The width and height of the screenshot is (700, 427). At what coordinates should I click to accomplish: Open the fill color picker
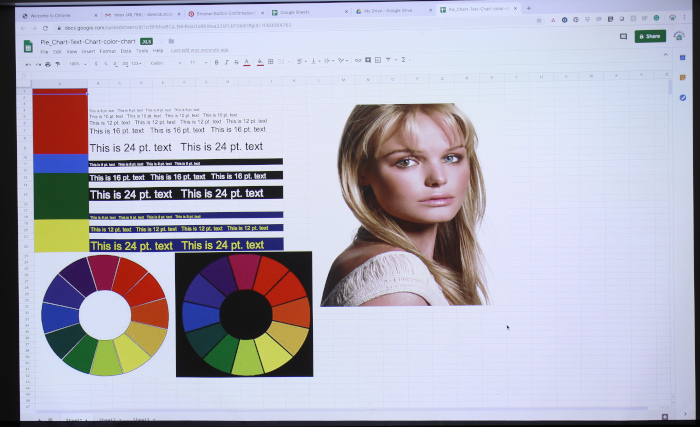260,62
